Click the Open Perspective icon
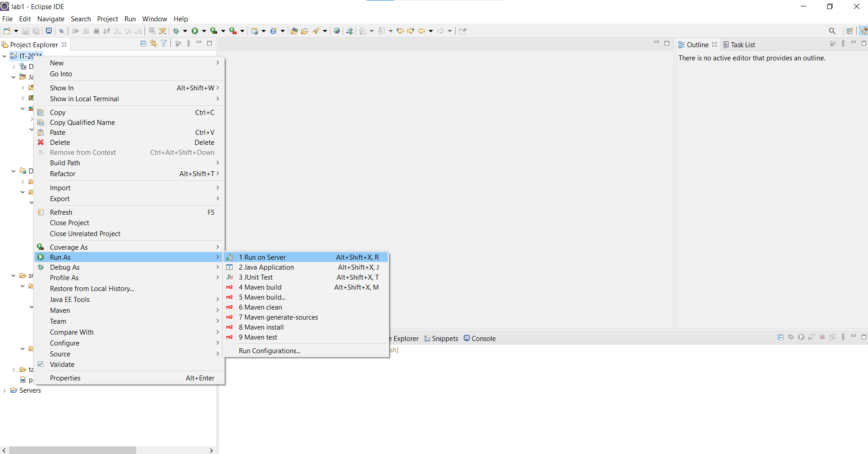 849,31
